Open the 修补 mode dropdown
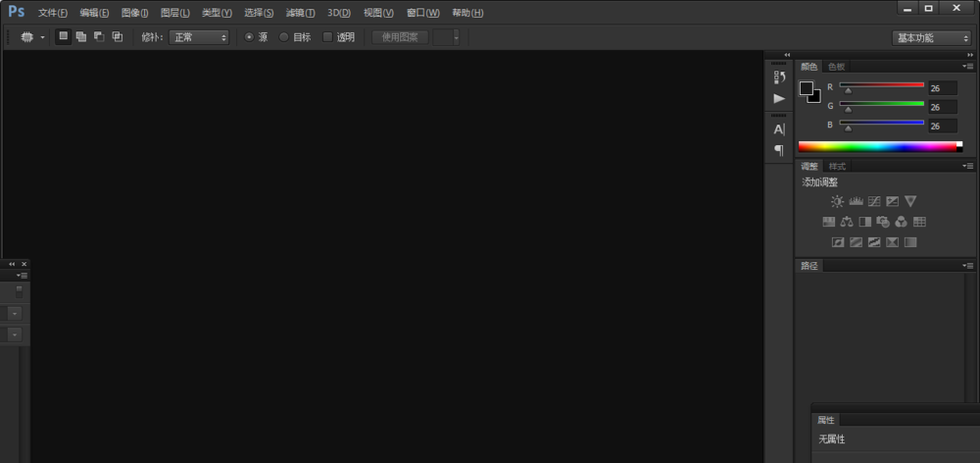The image size is (980, 463). (x=199, y=37)
